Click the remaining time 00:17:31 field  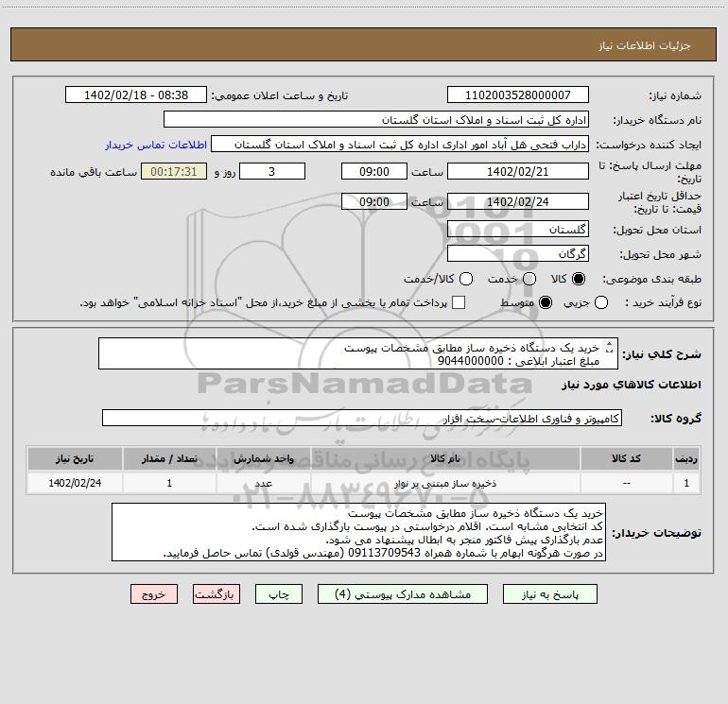[174, 171]
